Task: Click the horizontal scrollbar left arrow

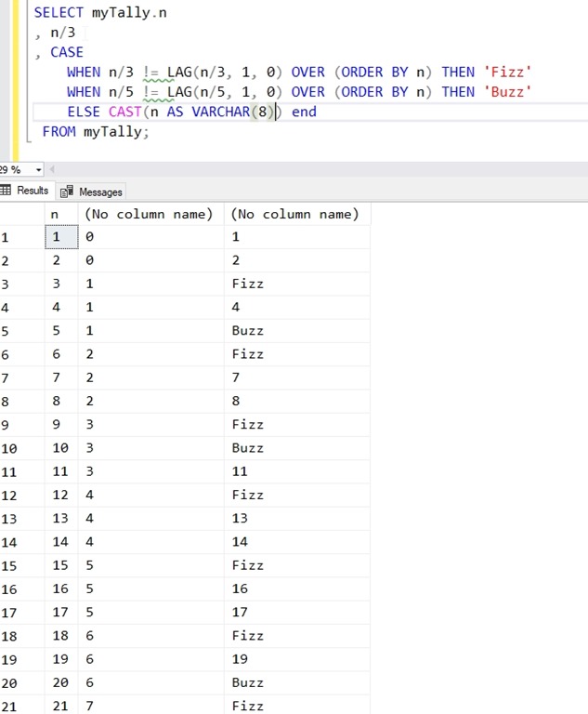Action: point(50,170)
